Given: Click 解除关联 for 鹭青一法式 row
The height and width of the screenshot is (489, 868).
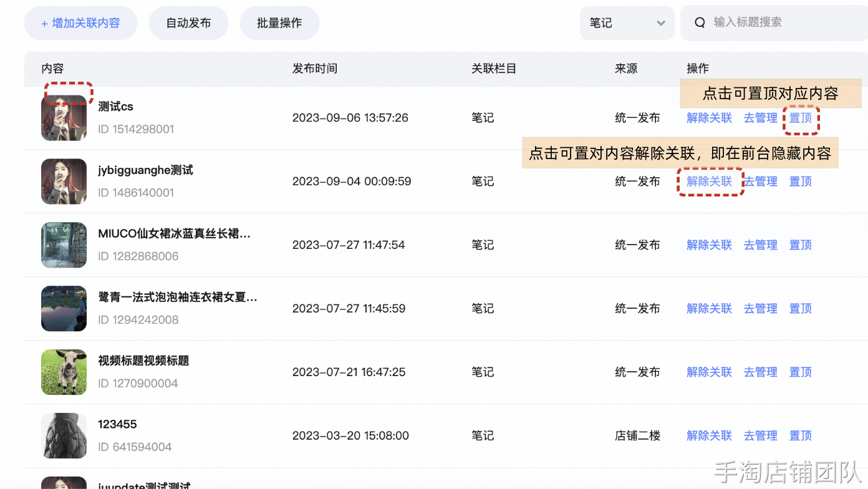Looking at the screenshot, I should (709, 309).
